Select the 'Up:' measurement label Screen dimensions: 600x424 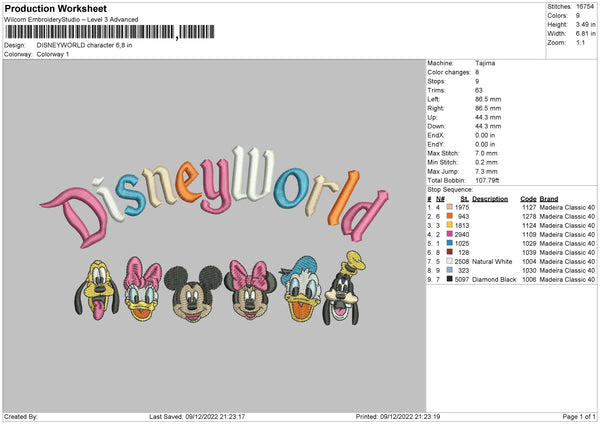pos(432,117)
